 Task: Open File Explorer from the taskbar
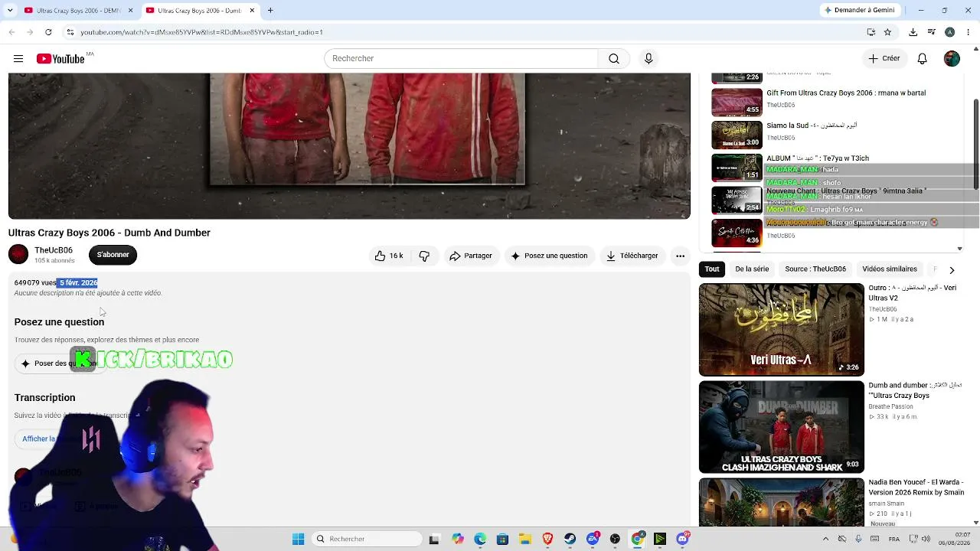click(x=524, y=539)
